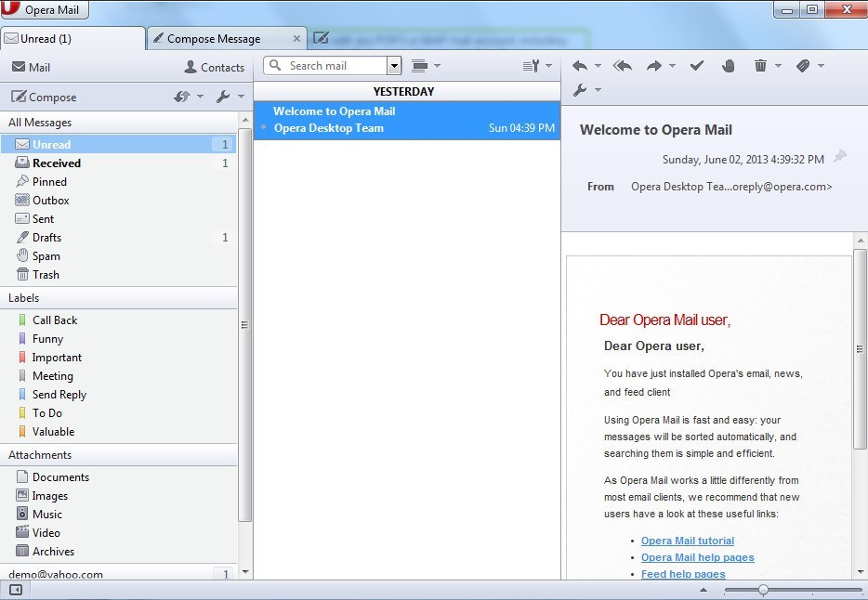868x600 pixels.
Task: Show Video attachments
Action: [118, 532]
